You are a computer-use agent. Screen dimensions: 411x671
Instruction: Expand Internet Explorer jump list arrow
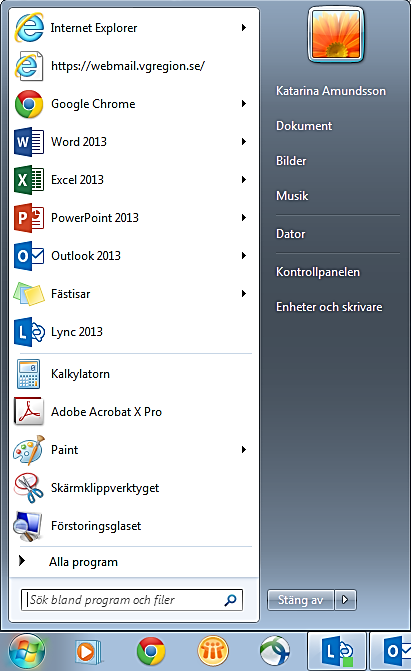[244, 28]
